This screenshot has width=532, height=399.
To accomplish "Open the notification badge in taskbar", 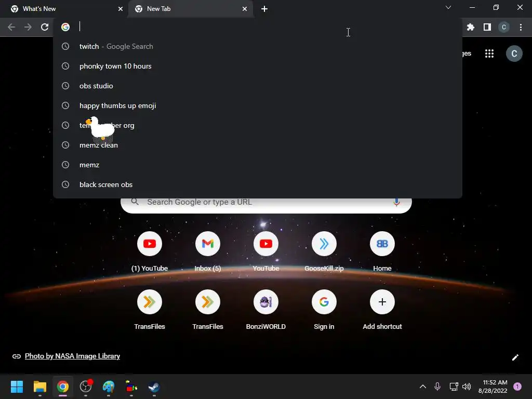I will pos(517,387).
